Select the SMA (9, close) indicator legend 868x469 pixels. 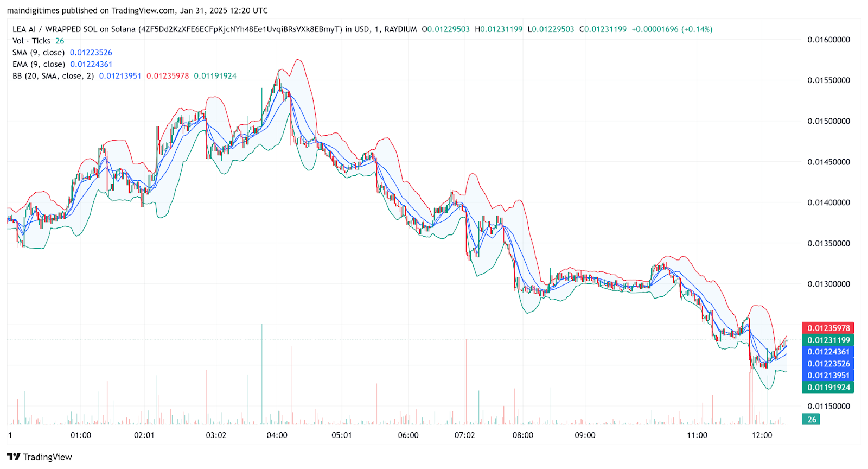point(39,53)
